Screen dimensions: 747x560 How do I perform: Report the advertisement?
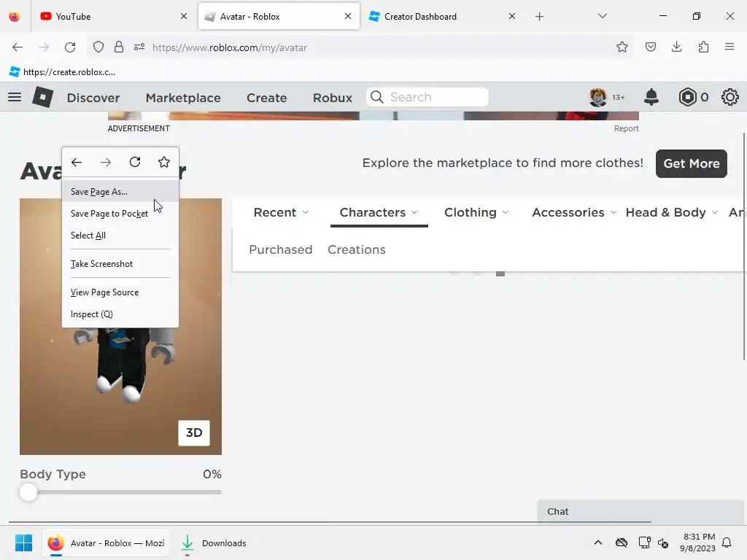click(x=626, y=128)
